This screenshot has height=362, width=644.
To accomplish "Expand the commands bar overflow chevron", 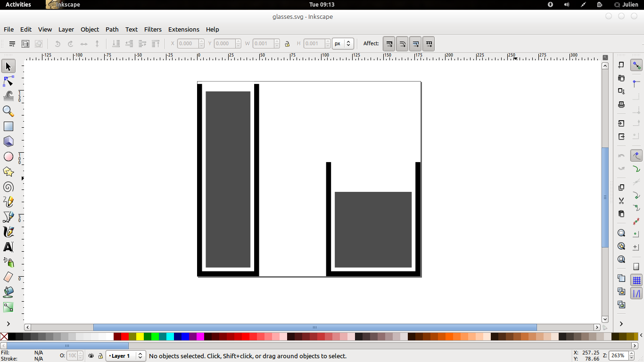I will click(621, 323).
